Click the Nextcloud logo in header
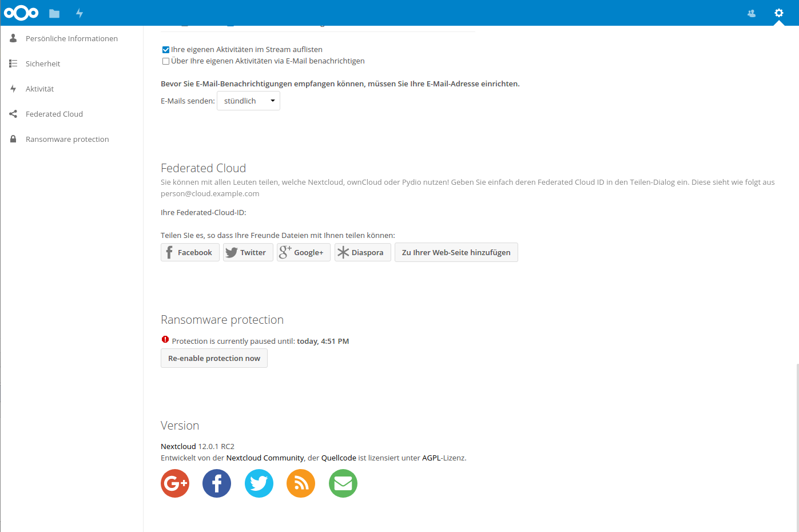The image size is (799, 532). pyautogui.click(x=21, y=13)
